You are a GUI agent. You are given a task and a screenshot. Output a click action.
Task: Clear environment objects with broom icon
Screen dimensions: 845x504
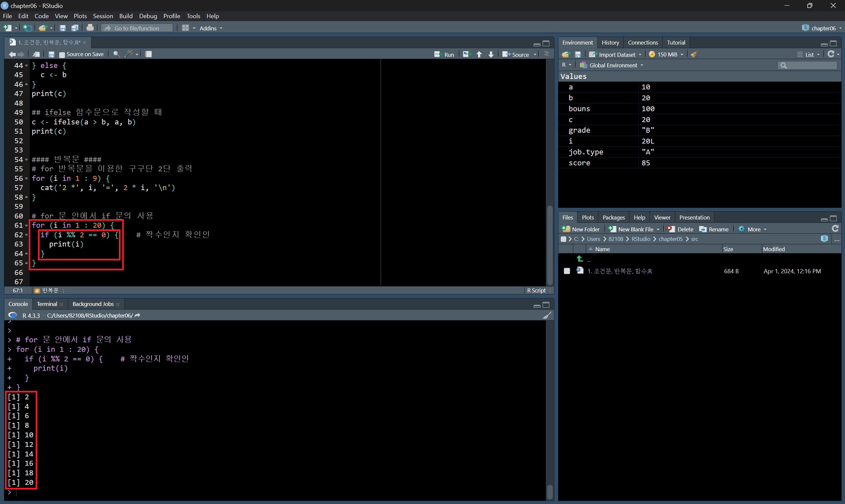(x=694, y=54)
